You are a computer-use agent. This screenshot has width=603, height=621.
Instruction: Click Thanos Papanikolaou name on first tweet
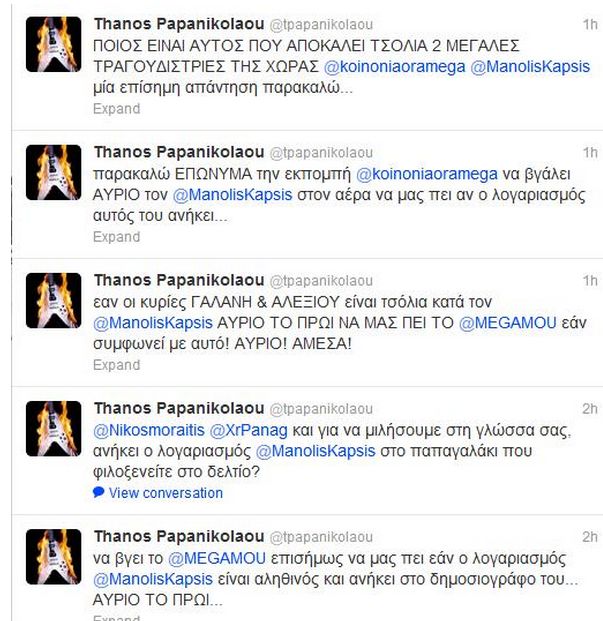click(x=179, y=23)
